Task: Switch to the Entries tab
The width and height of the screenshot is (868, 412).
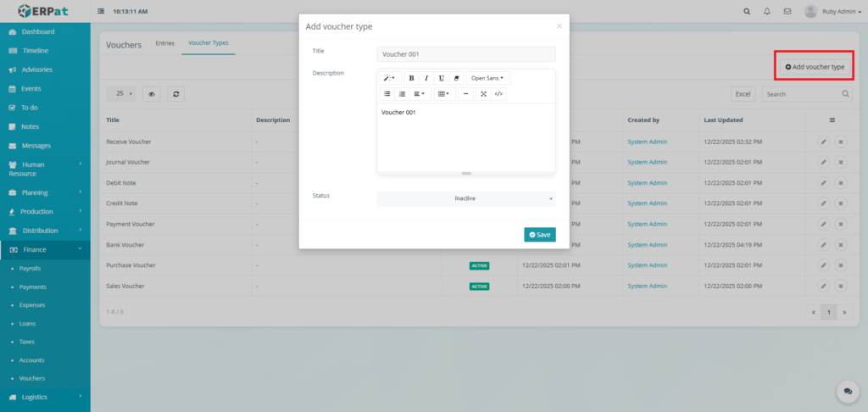Action: (165, 43)
